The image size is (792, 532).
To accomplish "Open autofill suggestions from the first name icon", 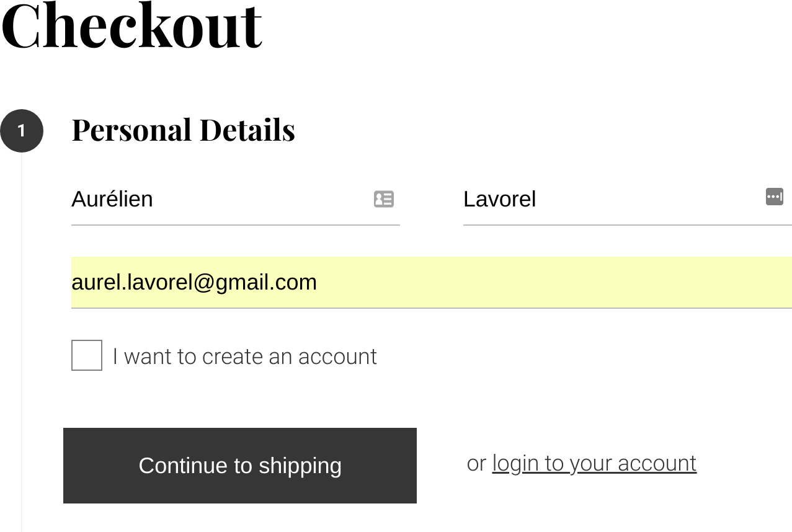I will (x=384, y=198).
